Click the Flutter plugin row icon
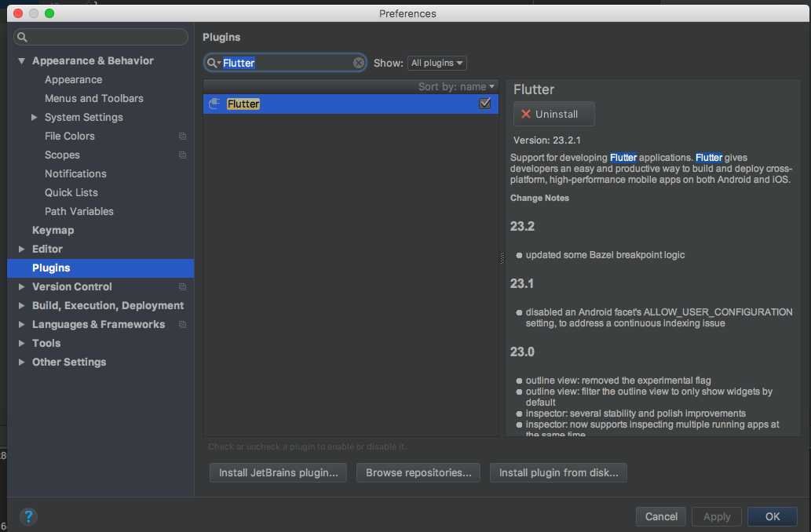The height and width of the screenshot is (532, 811). coord(214,104)
